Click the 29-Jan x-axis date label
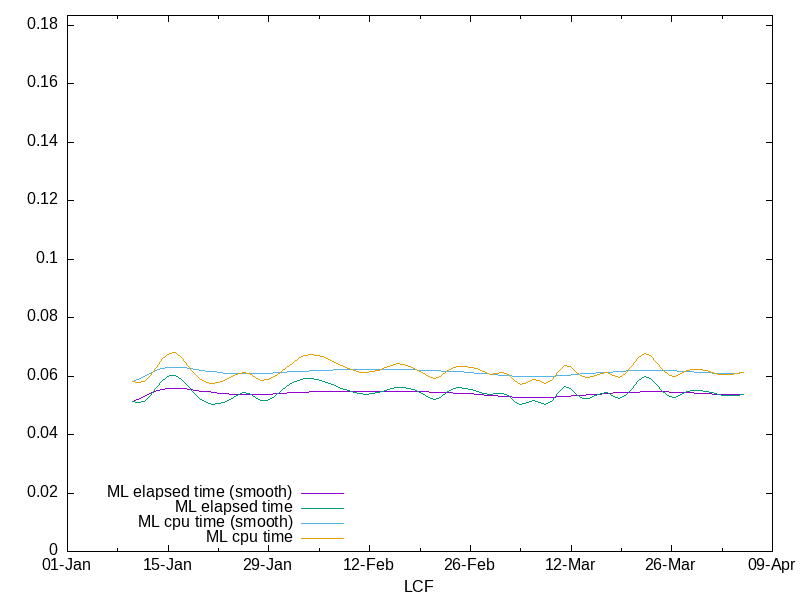The width and height of the screenshot is (800, 600). (267, 565)
